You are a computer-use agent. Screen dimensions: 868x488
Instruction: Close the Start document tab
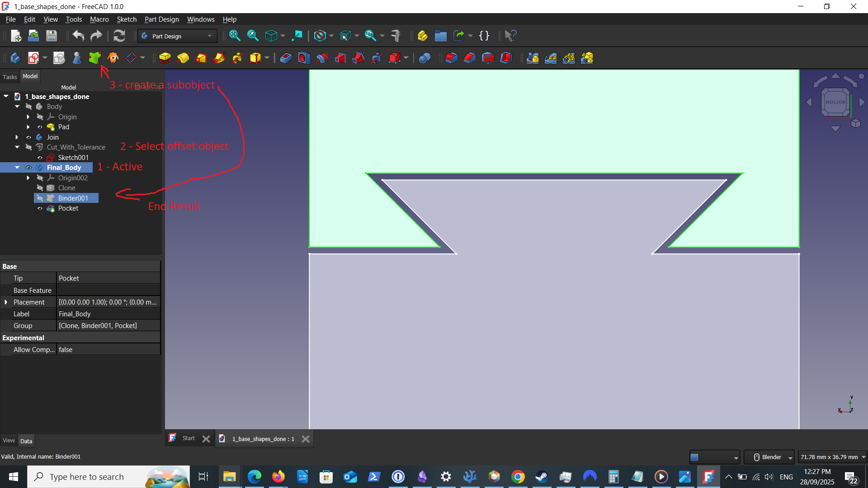point(206,438)
